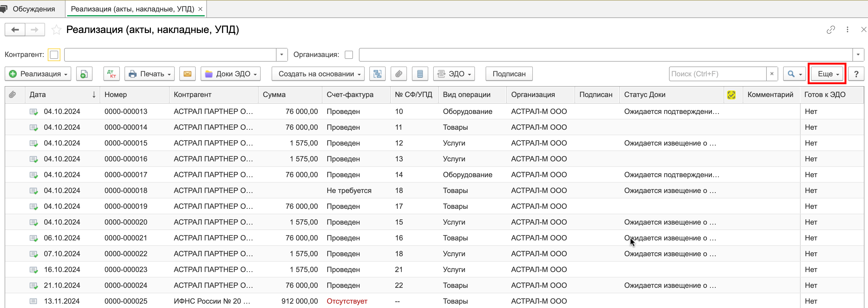The height and width of the screenshot is (308, 868).
Task: Click the Подписан button
Action: pyautogui.click(x=509, y=74)
